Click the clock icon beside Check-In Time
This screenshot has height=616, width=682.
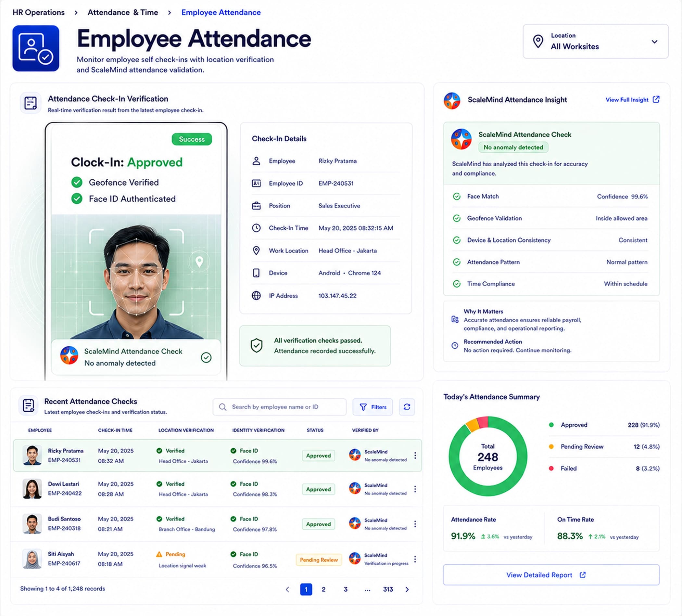point(257,228)
